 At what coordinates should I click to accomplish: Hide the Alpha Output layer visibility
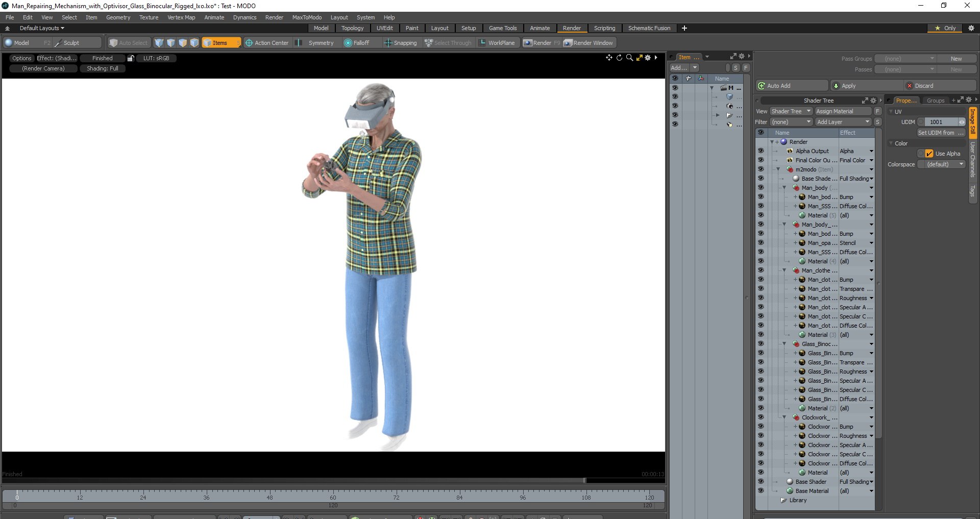pos(761,151)
